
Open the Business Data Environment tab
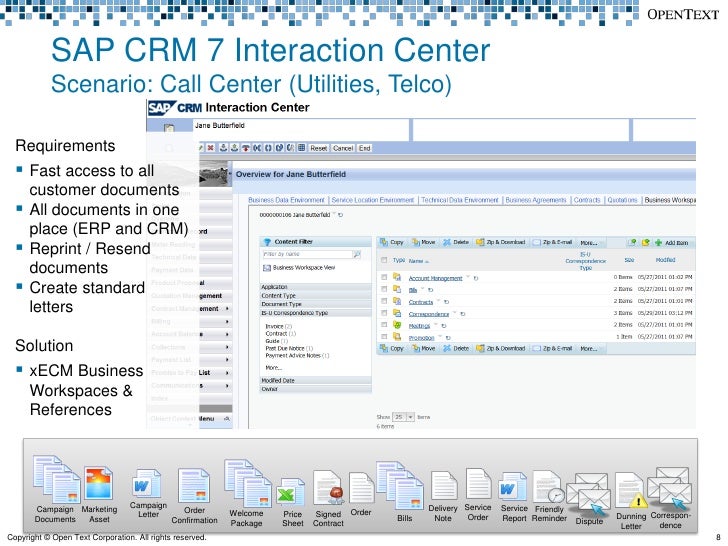(x=286, y=200)
